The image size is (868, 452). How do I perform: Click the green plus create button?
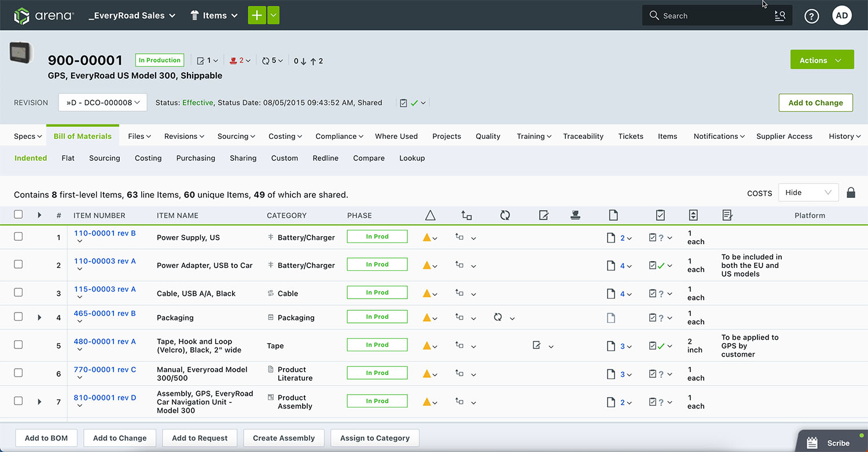(x=257, y=16)
